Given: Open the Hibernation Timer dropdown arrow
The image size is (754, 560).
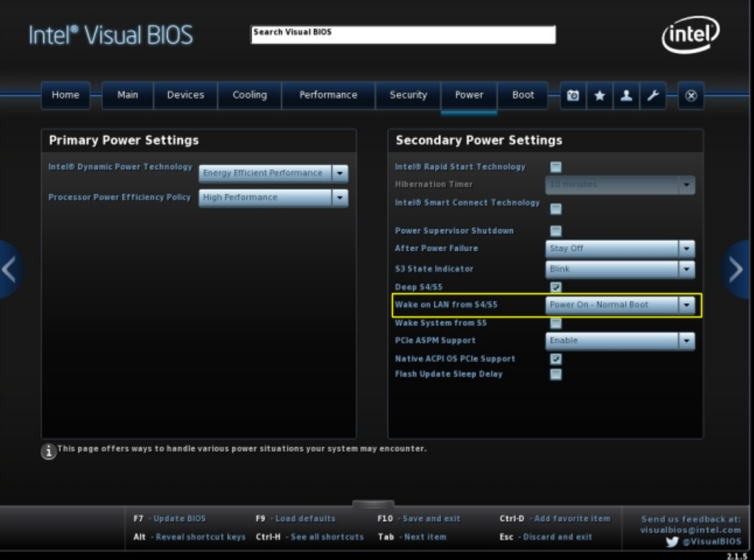Looking at the screenshot, I should pos(687,185).
